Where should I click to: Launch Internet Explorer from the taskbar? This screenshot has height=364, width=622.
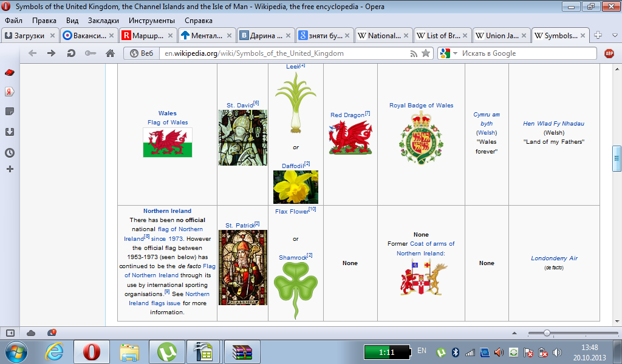[x=54, y=352]
